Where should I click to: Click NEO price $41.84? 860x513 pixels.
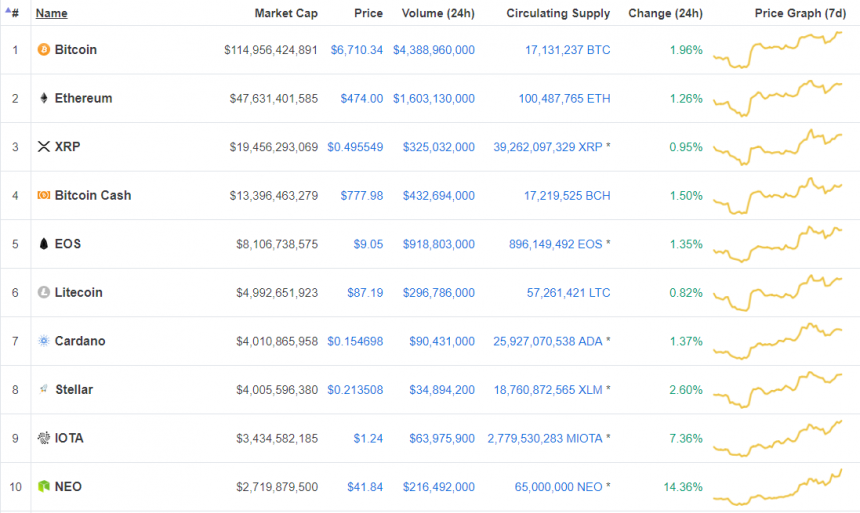365,487
